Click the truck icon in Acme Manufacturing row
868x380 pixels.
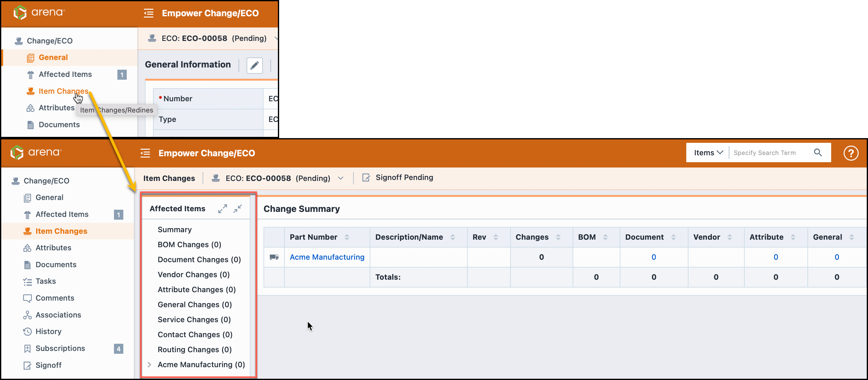pyautogui.click(x=274, y=257)
